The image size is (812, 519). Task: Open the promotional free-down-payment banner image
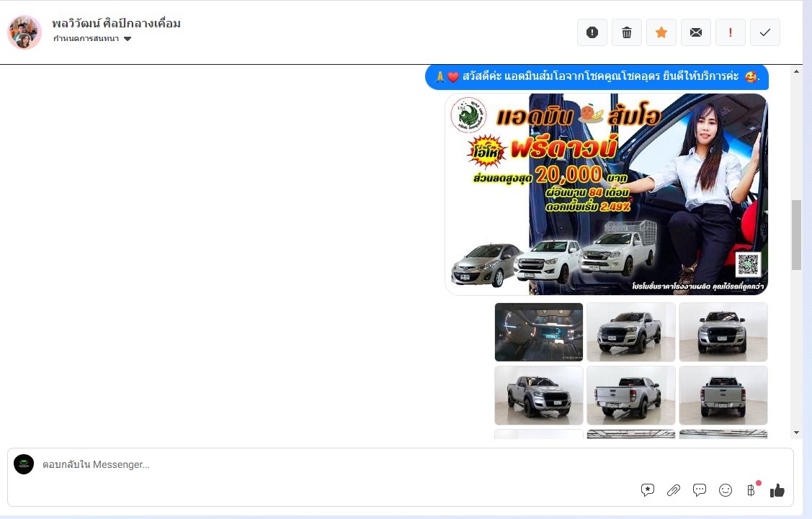coord(606,194)
